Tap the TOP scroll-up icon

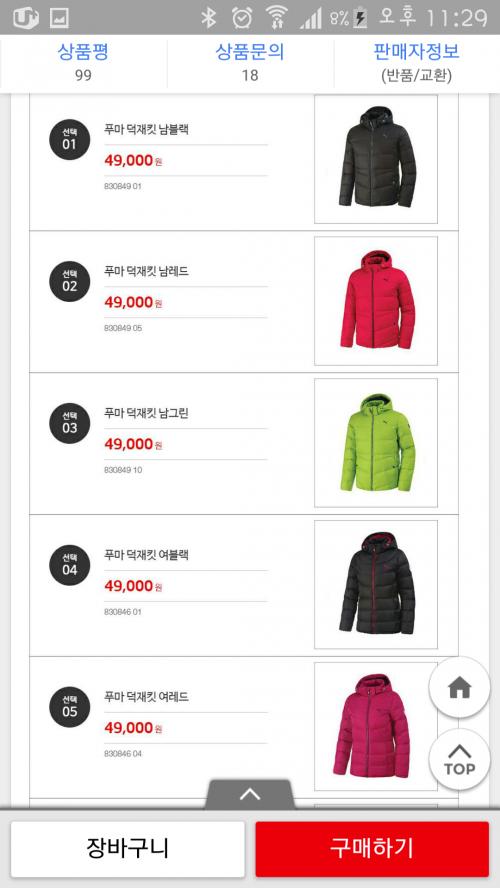(459, 760)
